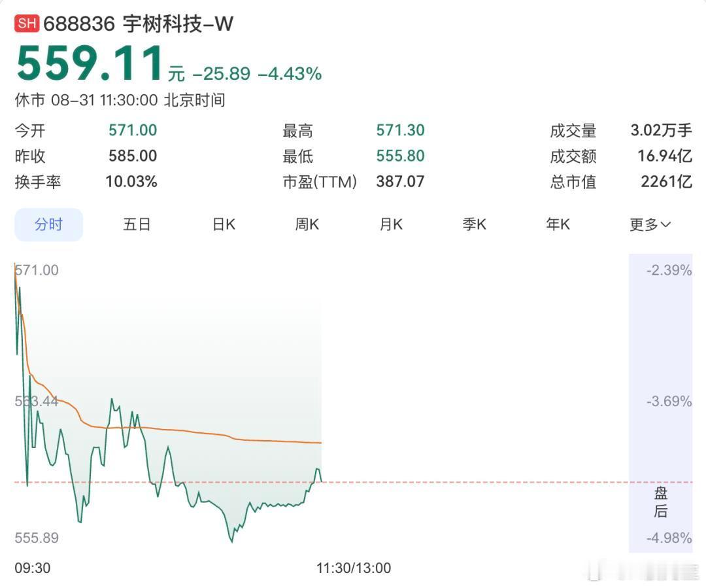Click the P/E value 387.07
706x588 pixels.
click(x=401, y=182)
